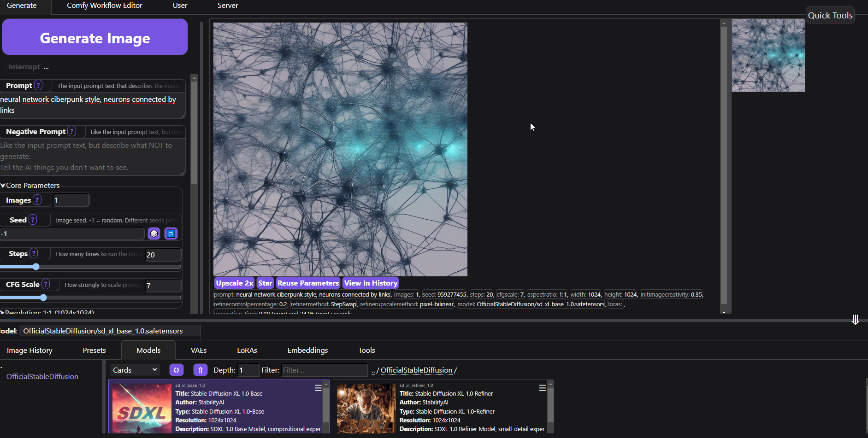Click the random seed dice icon
Screen dimensions: 868x438
(x=154, y=234)
